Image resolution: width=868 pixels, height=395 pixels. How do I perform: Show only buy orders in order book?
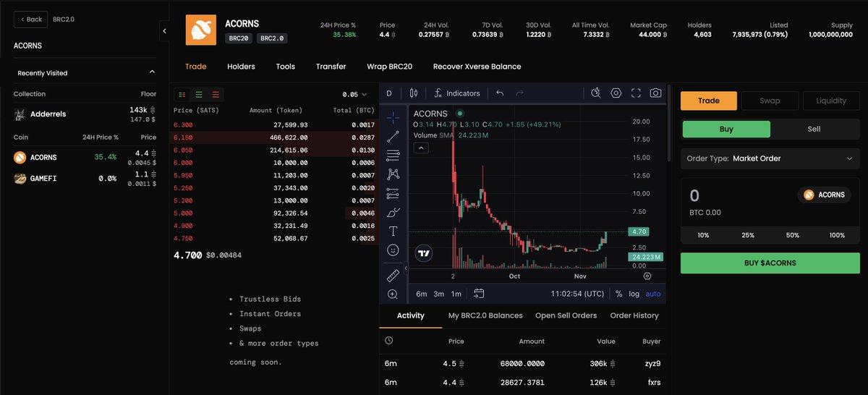pyautogui.click(x=199, y=95)
